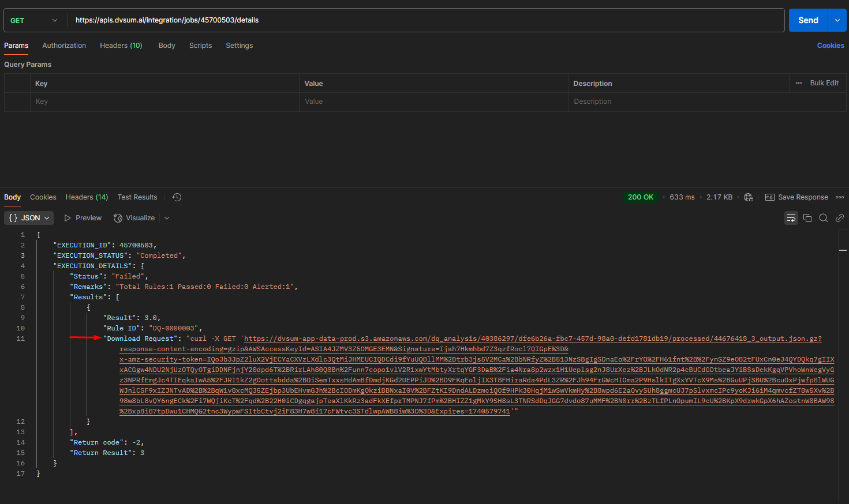Select the response Body tab

[x=13, y=197]
